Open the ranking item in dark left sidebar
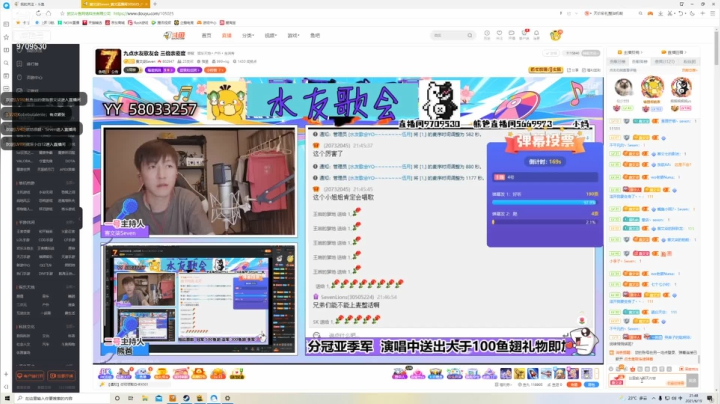 click(32, 64)
